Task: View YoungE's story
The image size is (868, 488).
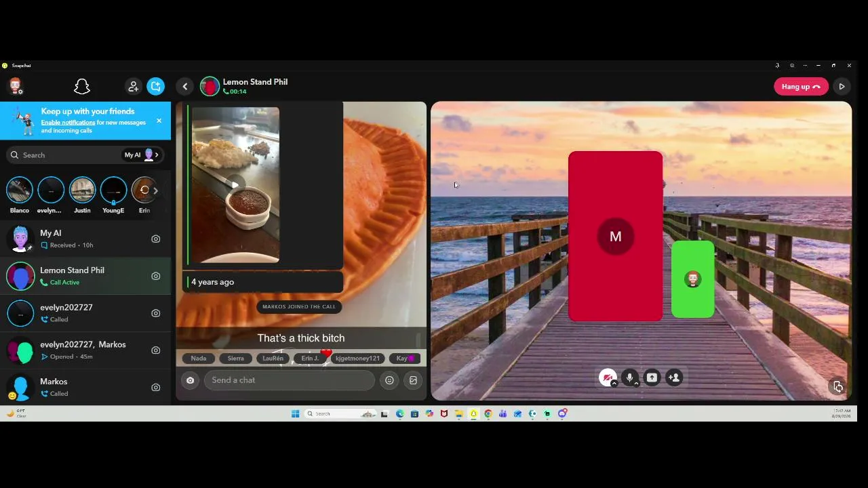Action: (113, 190)
